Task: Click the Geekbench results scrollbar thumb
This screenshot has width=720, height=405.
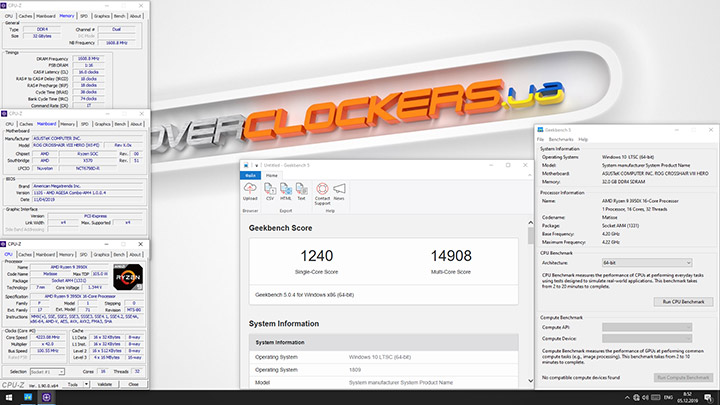Action: 531,236
